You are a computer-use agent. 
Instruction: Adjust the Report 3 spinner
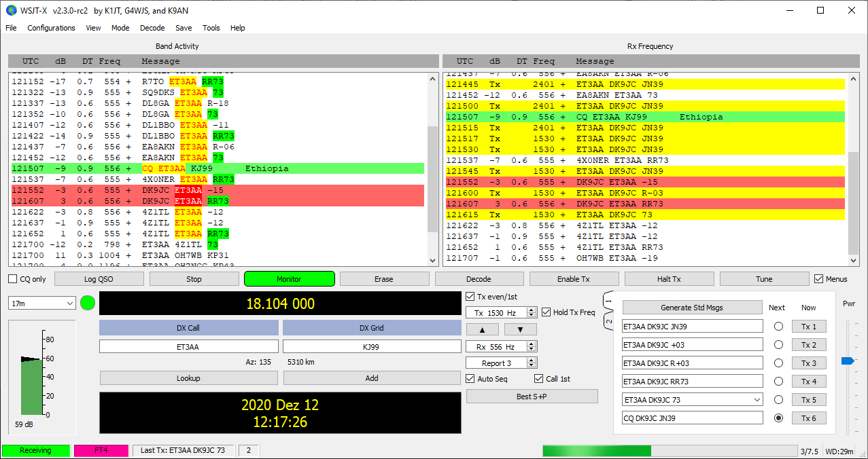pyautogui.click(x=502, y=363)
